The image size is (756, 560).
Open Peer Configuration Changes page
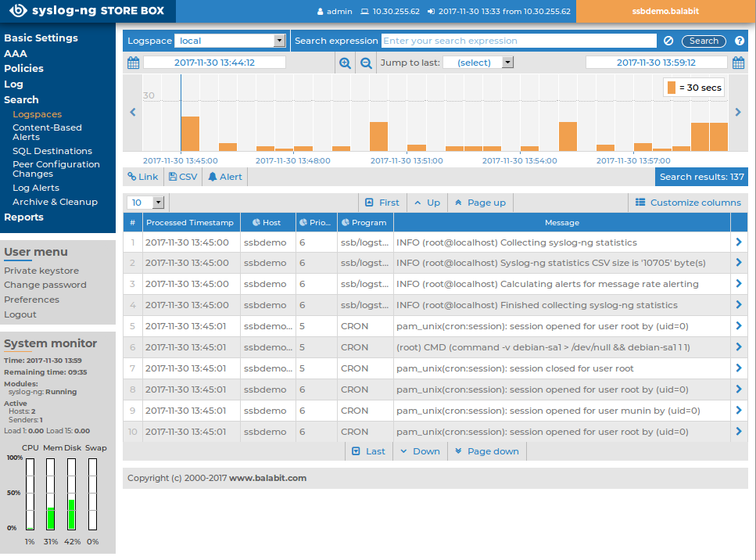56,169
